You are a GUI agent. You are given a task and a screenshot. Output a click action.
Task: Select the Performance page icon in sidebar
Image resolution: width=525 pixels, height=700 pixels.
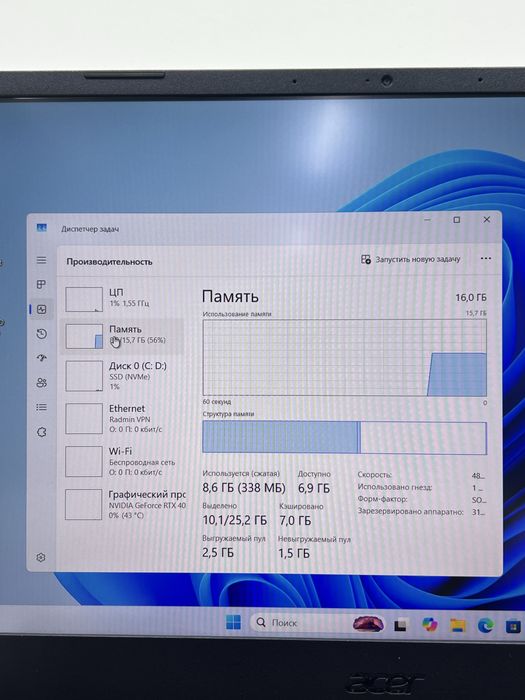click(42, 309)
